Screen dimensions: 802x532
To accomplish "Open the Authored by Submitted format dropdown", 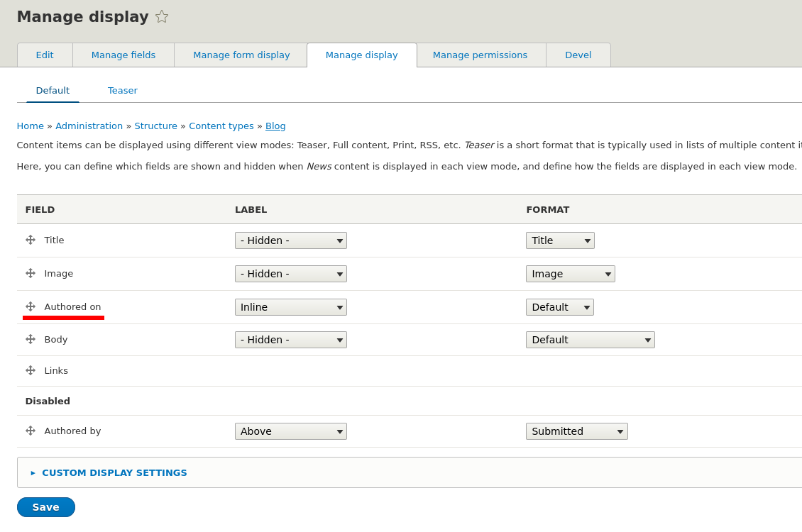I will point(576,431).
